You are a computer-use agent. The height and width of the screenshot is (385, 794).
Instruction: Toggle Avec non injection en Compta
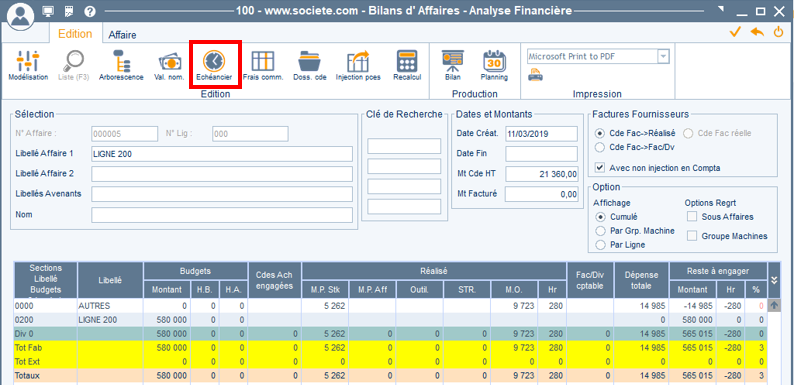[601, 168]
